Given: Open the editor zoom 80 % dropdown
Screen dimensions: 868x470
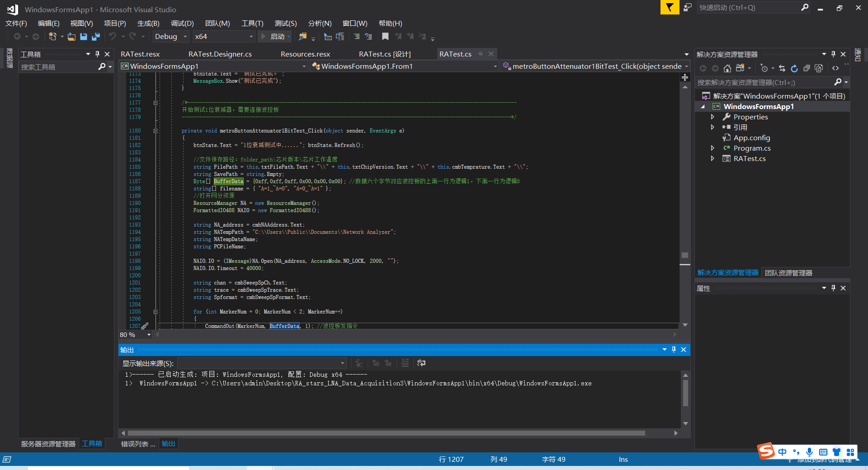Looking at the screenshot, I should click(x=149, y=335).
